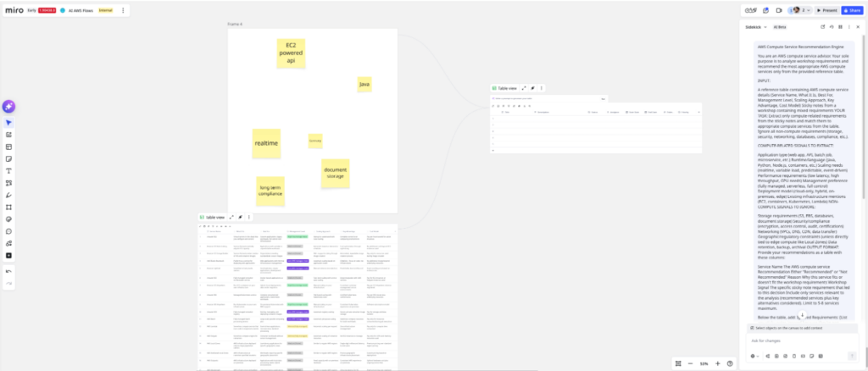Toggle select objects on canvas context
Screen dimensions: 868x371
[x=752, y=328]
